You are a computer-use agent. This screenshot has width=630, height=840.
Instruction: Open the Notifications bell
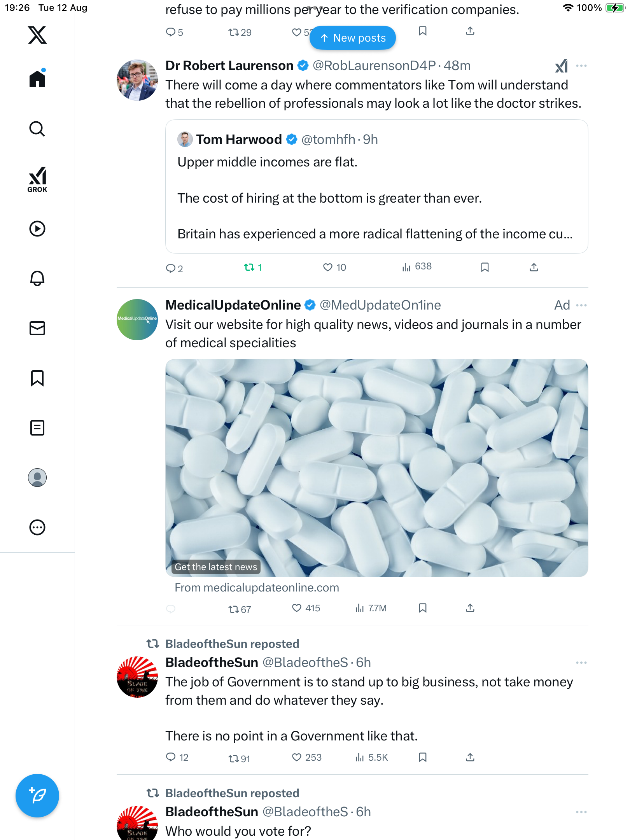tap(37, 278)
